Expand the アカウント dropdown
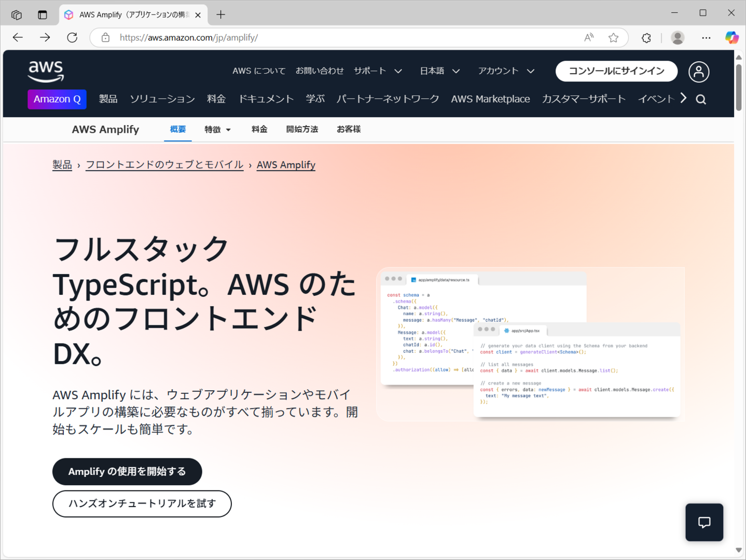The height and width of the screenshot is (560, 746). pyautogui.click(x=506, y=71)
